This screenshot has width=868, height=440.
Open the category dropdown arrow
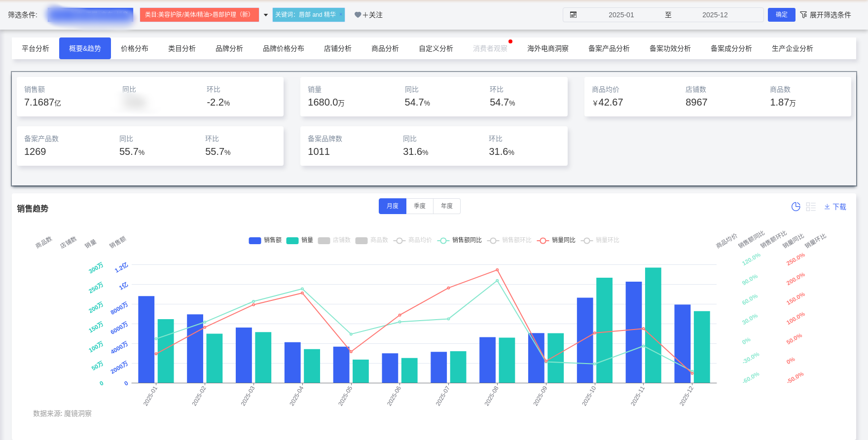coord(266,15)
